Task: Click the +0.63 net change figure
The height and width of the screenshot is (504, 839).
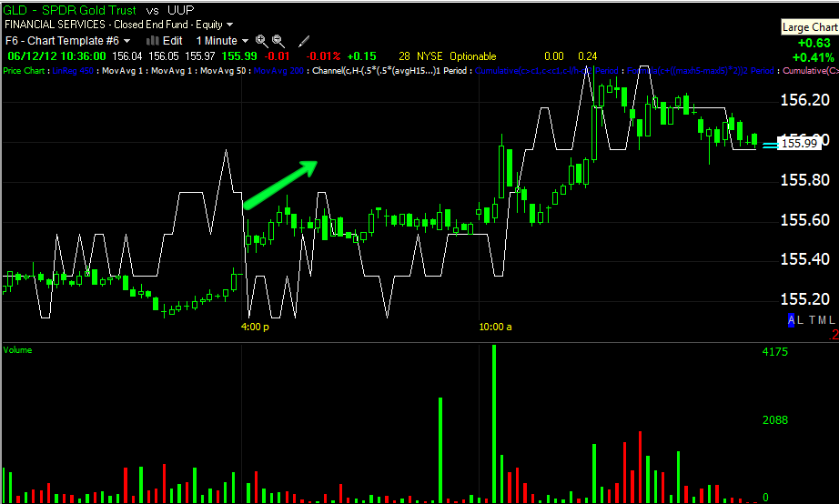Action: (814, 44)
